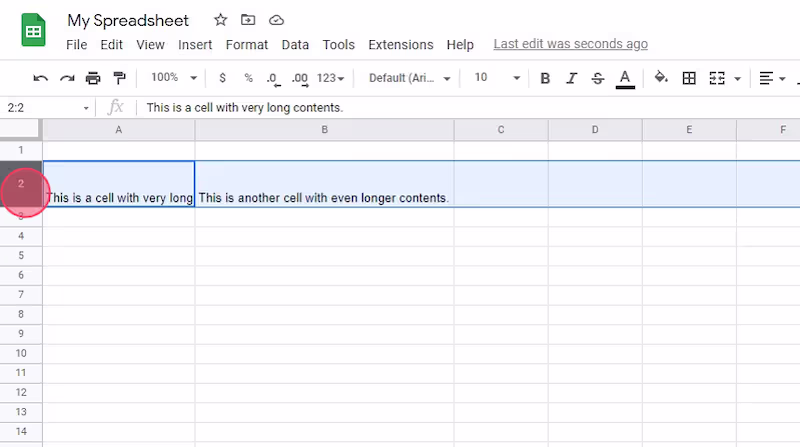Screen dimensions: 800x447
Task: Open the text color picker
Action: pos(625,79)
